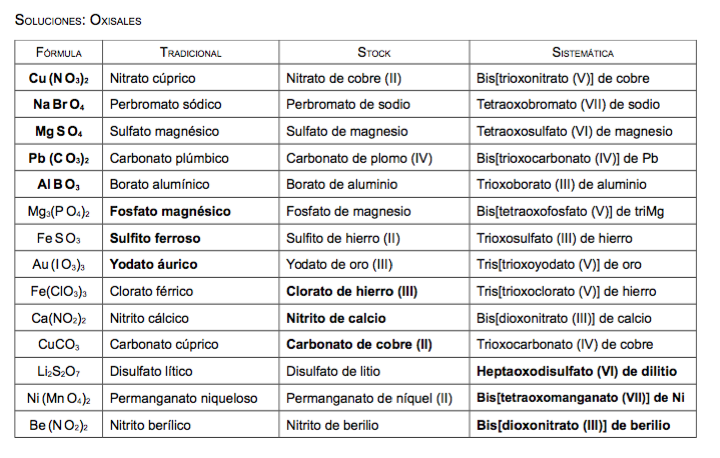720x458 pixels.
Task: Select the bold Fosfato magnésico cell
Action: coord(191,211)
